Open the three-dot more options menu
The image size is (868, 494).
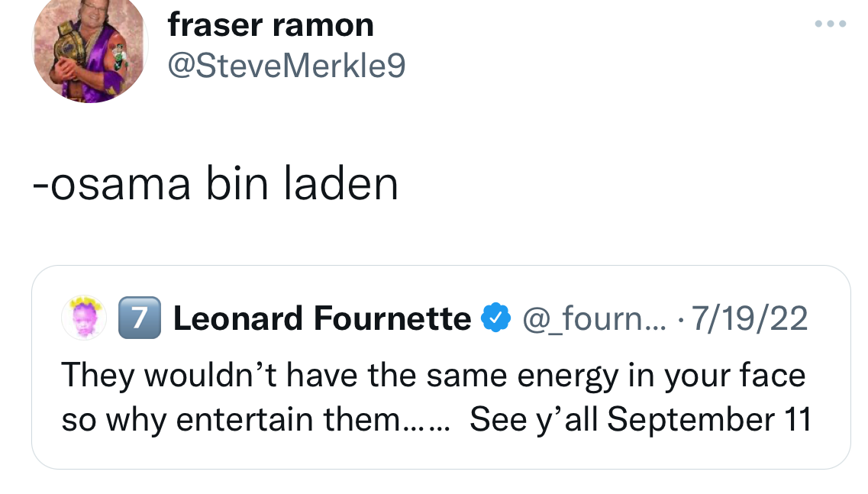(x=830, y=24)
